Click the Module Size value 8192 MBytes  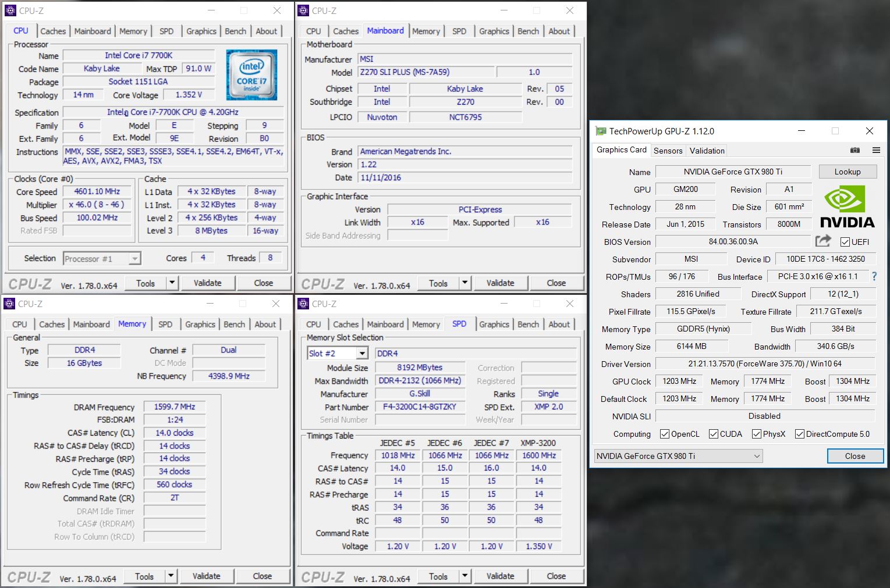coord(420,367)
